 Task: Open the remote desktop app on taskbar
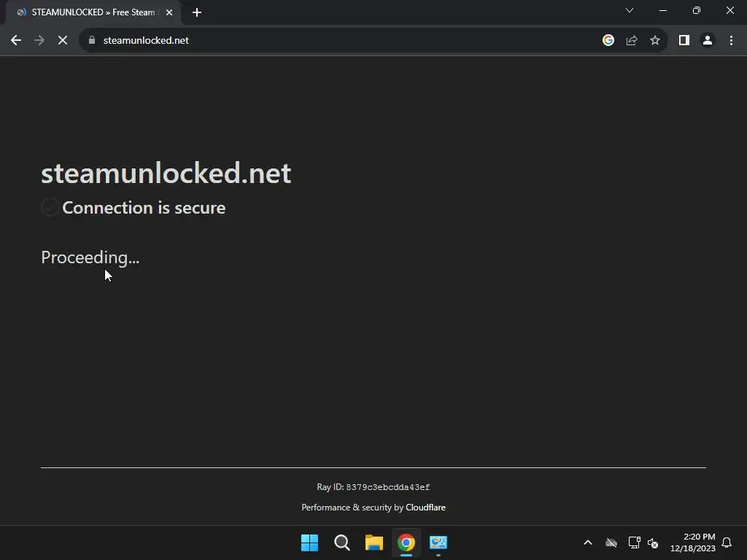click(438, 542)
